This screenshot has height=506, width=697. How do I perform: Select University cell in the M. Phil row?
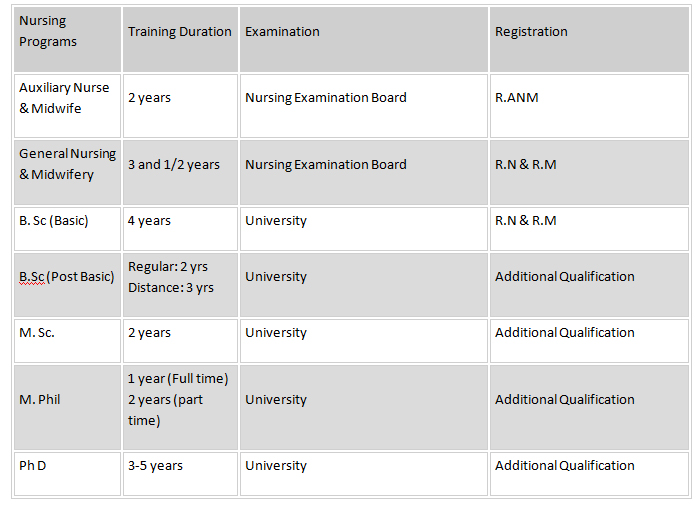[x=364, y=408]
